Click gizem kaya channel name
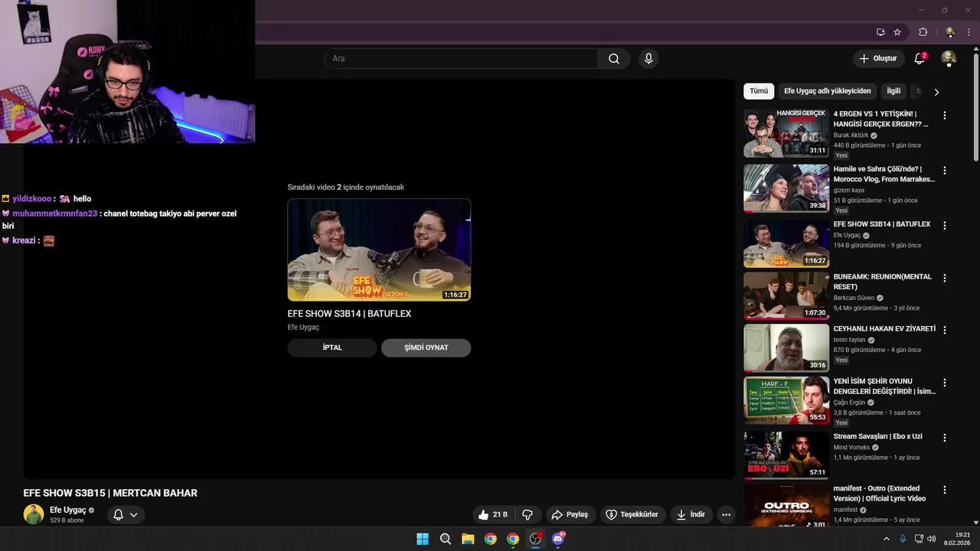The width and height of the screenshot is (980, 551). click(848, 191)
